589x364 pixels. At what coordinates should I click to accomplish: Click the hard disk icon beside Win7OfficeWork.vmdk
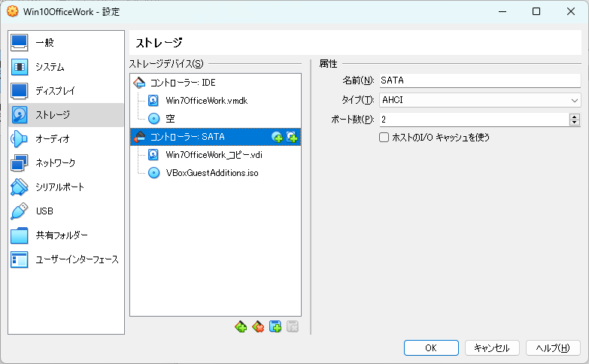(153, 101)
